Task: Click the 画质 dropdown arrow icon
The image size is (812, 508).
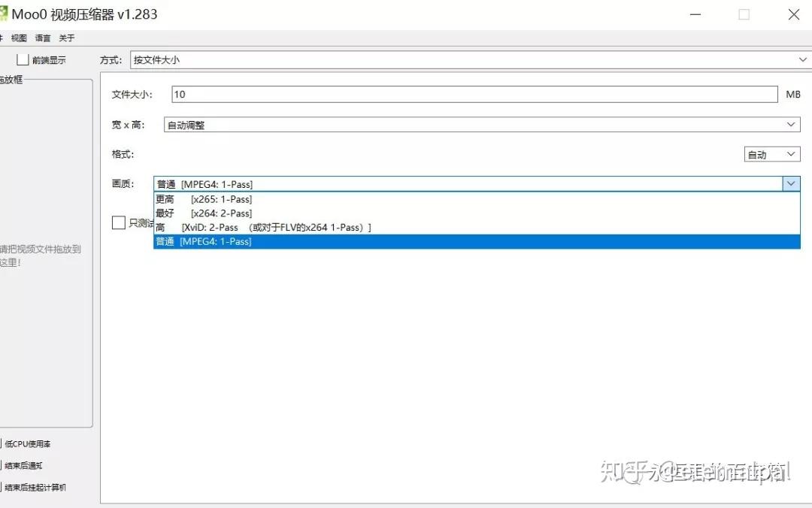Action: pyautogui.click(x=790, y=183)
